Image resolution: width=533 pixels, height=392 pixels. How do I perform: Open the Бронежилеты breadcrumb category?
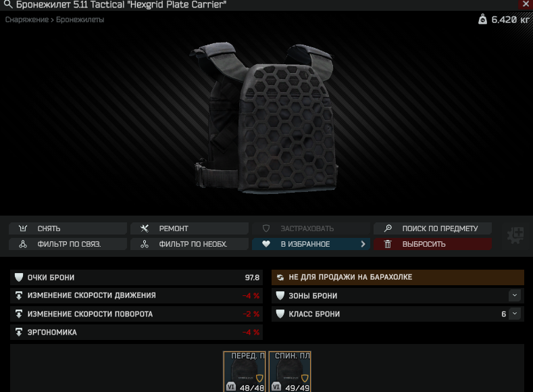[x=80, y=20]
